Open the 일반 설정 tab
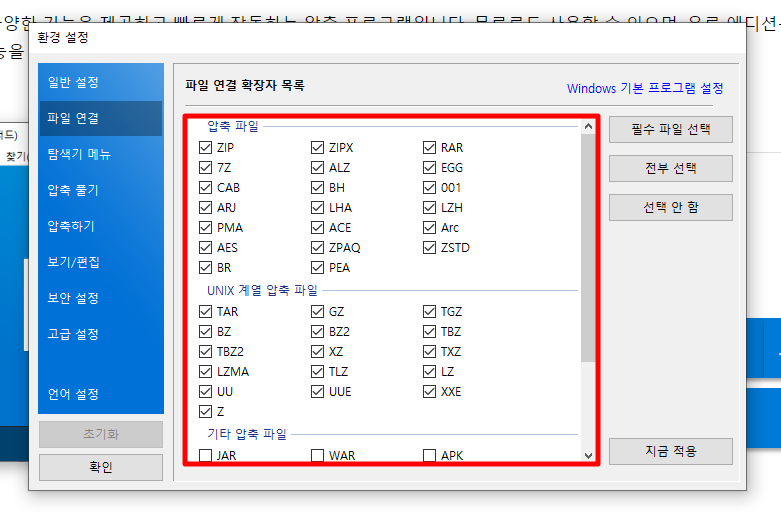Screen dimensions: 781x523 101,82
